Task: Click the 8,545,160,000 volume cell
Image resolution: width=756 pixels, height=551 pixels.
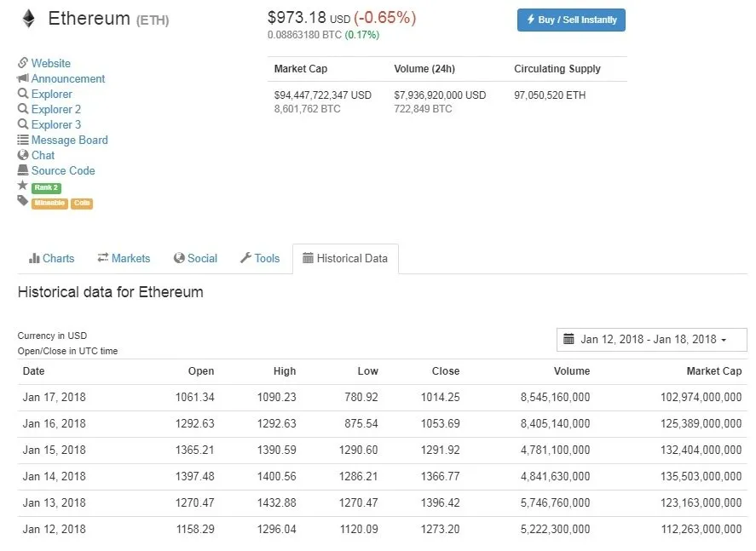Action: pos(555,398)
